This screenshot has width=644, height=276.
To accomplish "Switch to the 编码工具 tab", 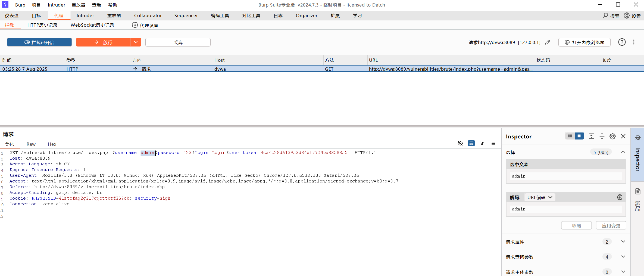I will pyautogui.click(x=220, y=15).
